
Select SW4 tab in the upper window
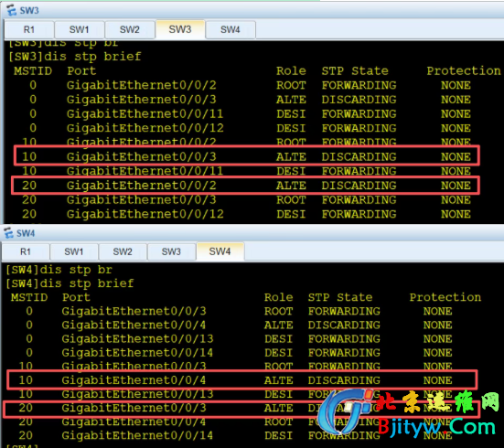coord(231,29)
